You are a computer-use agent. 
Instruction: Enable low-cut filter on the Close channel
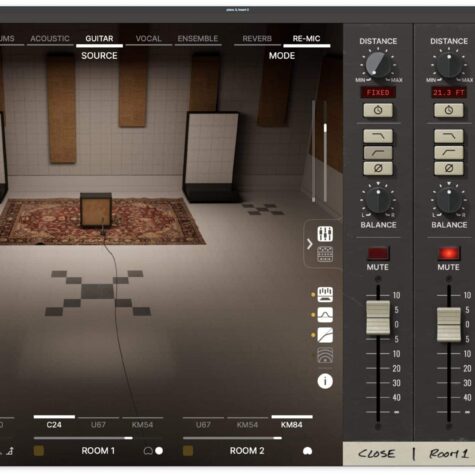(x=378, y=152)
